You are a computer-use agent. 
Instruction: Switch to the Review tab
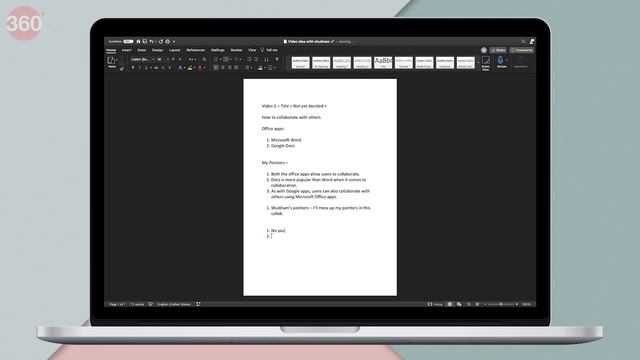point(236,50)
